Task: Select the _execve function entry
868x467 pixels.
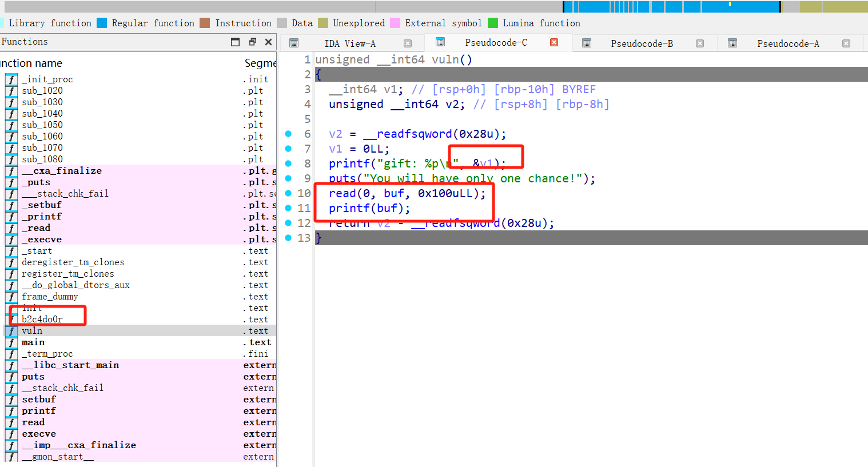Action: 42,240
